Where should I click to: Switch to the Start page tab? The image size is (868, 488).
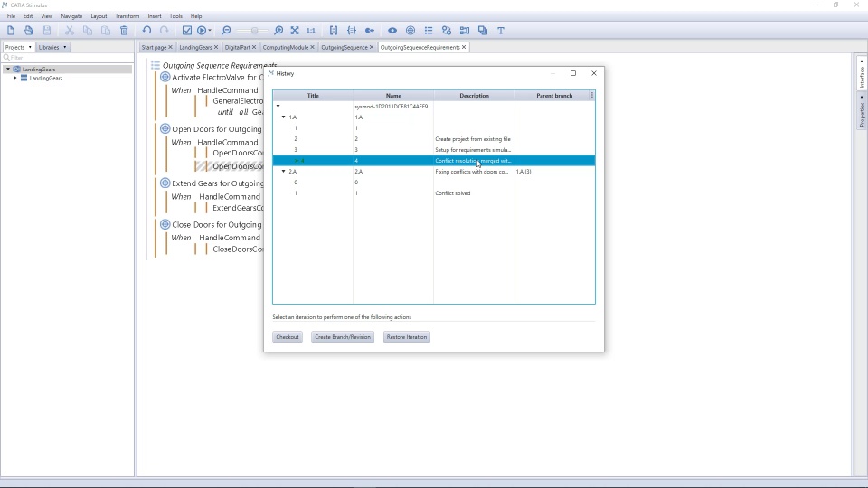coord(154,47)
